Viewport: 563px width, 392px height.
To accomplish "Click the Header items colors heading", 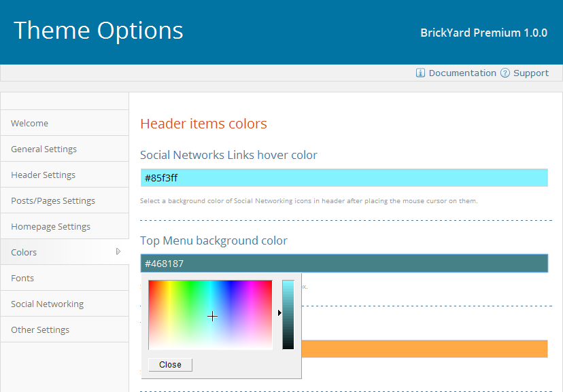I will pos(203,124).
